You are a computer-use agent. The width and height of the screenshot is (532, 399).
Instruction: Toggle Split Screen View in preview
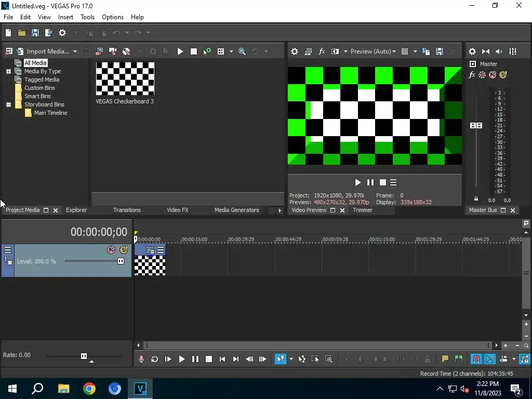click(335, 51)
